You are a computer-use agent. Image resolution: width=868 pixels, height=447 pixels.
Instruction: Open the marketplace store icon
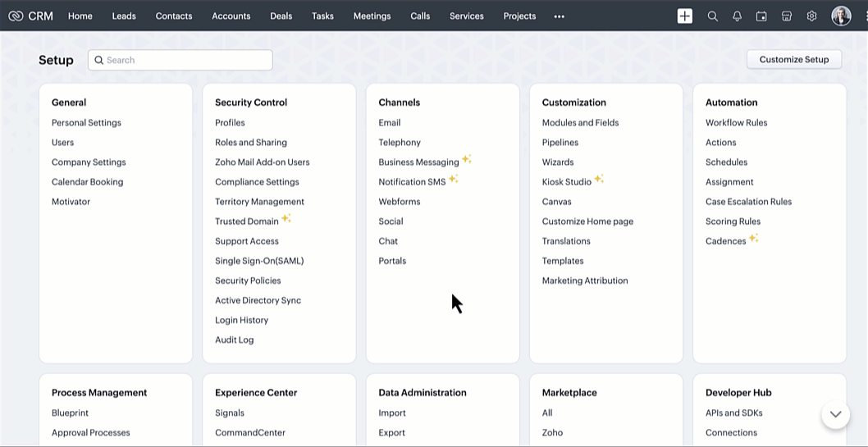click(x=787, y=16)
